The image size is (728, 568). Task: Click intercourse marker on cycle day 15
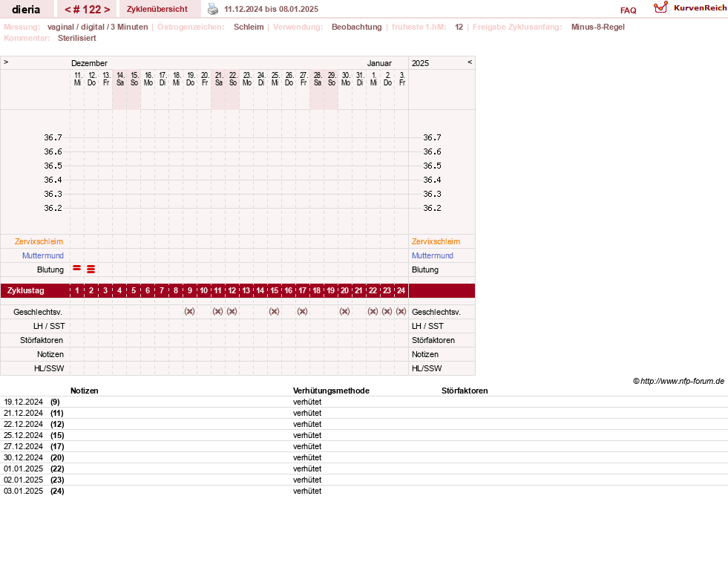[275, 311]
